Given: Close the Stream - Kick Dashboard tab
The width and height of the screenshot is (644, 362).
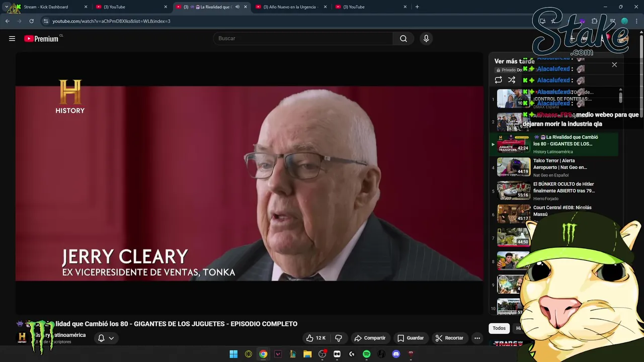Looking at the screenshot, I should click(x=86, y=7).
